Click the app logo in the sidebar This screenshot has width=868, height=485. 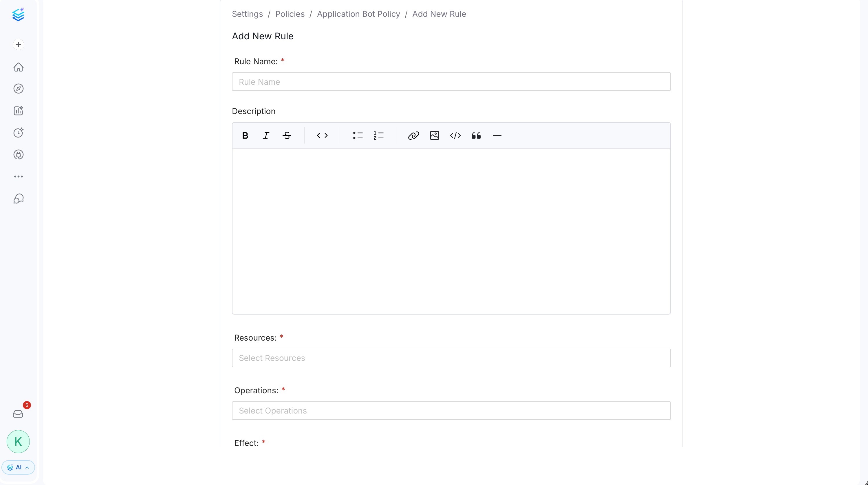pos(18,14)
